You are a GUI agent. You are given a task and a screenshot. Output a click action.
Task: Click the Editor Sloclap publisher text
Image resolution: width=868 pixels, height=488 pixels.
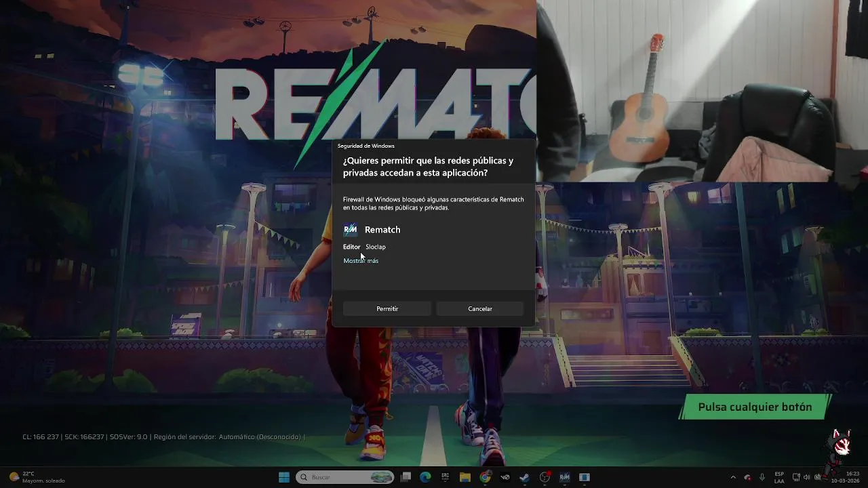364,247
